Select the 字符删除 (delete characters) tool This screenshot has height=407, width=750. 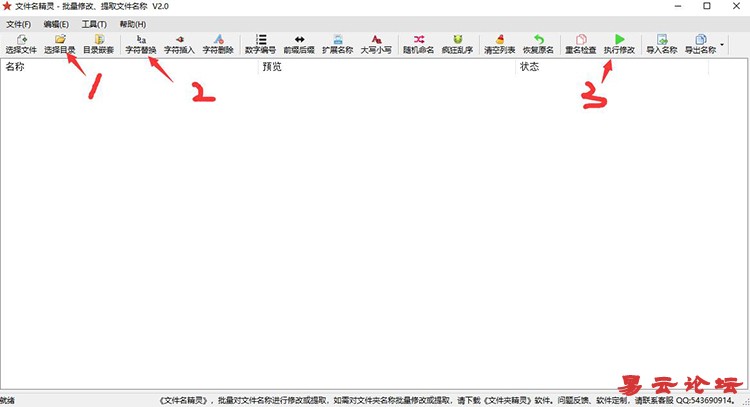point(218,44)
